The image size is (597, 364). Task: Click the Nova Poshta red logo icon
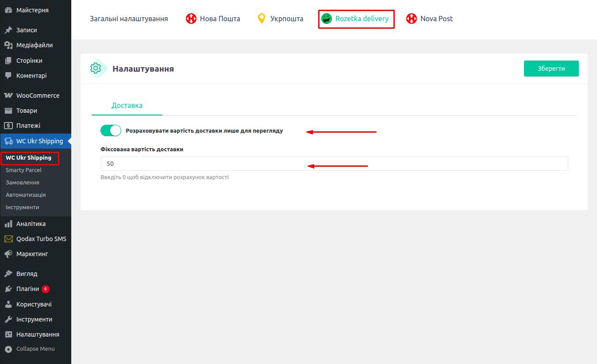click(x=191, y=19)
